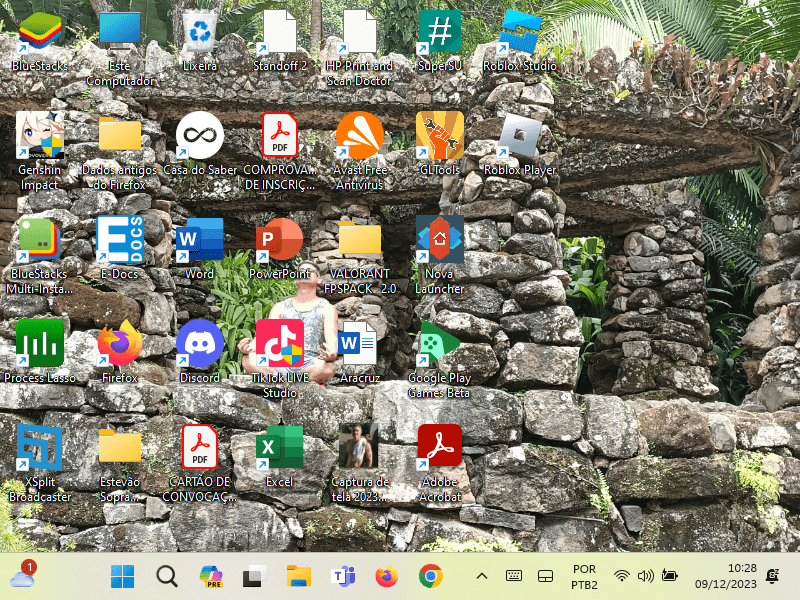
Task: Open the notification center bell icon
Action: pos(773,577)
